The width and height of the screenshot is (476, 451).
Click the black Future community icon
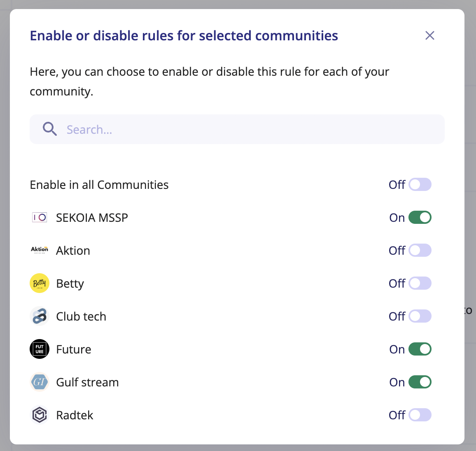click(x=39, y=349)
